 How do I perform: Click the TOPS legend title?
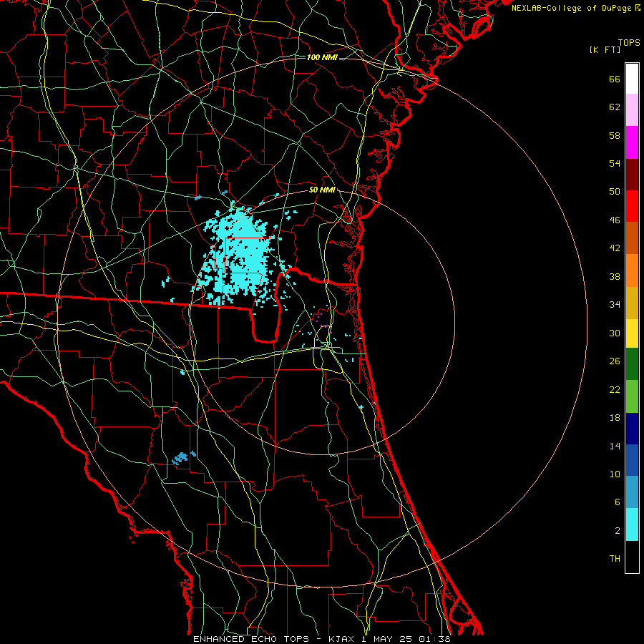(x=629, y=43)
